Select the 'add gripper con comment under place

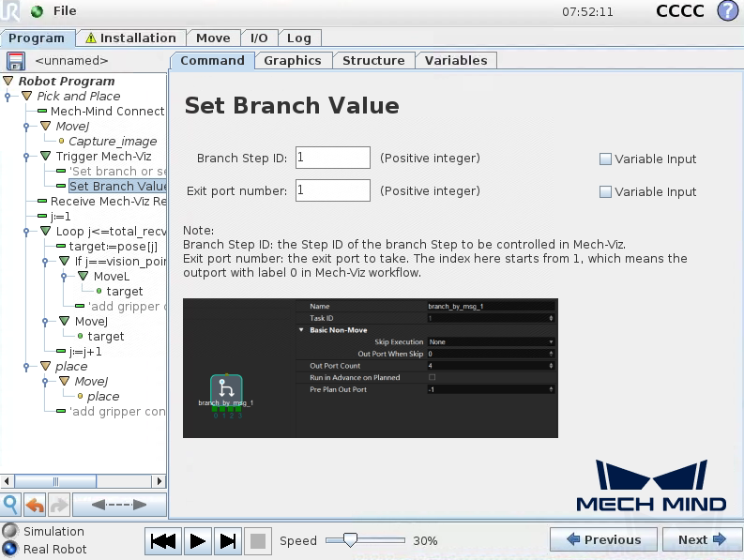[117, 411]
